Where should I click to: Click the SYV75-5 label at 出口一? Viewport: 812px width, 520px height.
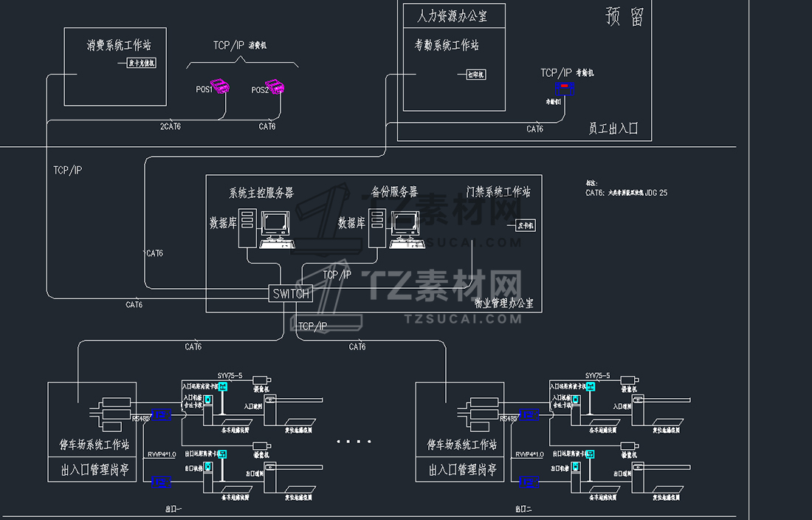(230, 375)
